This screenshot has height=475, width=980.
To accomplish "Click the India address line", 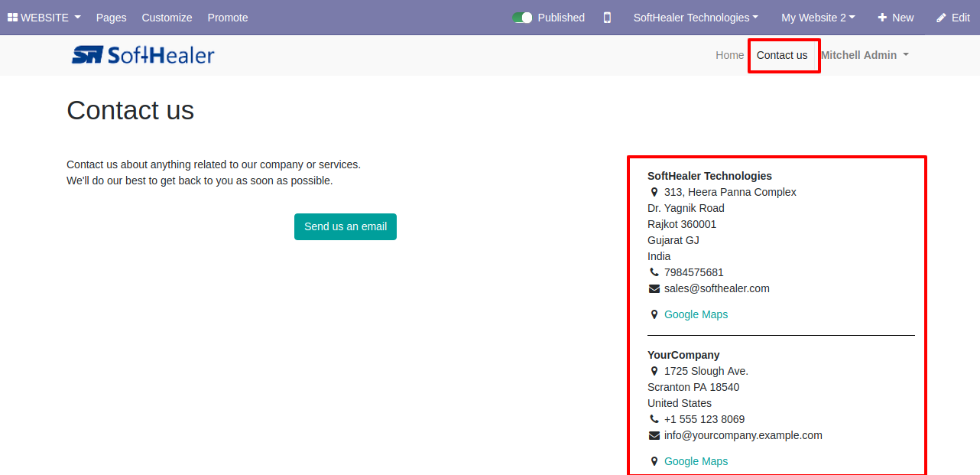I will [x=659, y=256].
